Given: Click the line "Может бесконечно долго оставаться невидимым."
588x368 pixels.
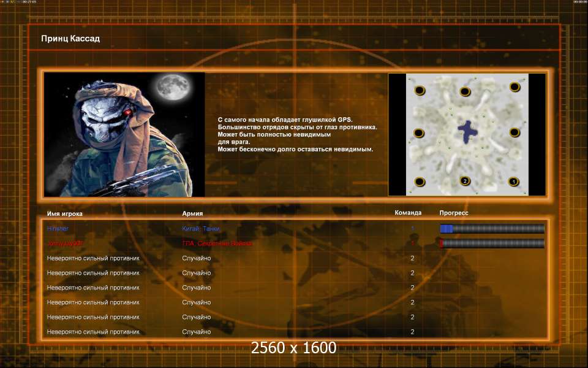Looking at the screenshot, I should (x=295, y=149).
